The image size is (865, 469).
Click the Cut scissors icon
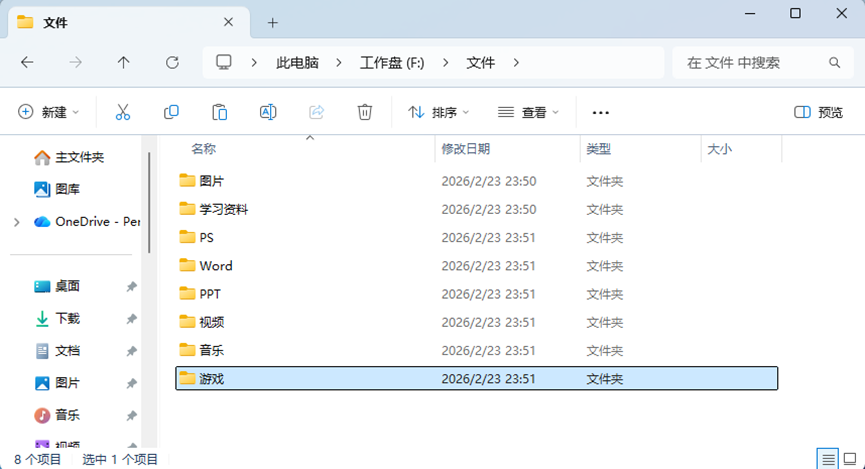coord(122,112)
